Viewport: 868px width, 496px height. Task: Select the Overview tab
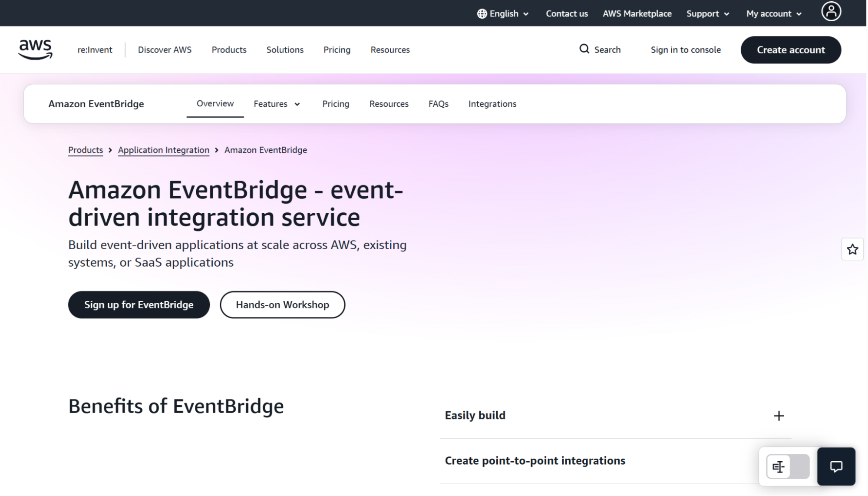tap(215, 103)
